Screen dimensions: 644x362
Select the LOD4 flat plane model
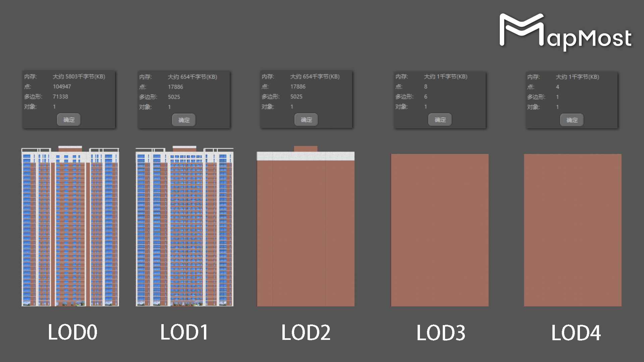573,230
